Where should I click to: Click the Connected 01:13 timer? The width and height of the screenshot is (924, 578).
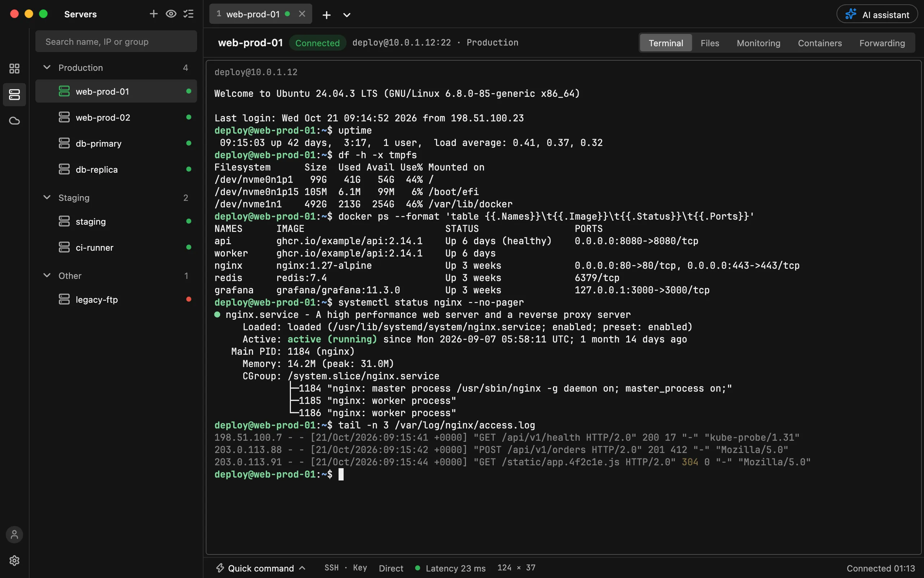click(880, 568)
